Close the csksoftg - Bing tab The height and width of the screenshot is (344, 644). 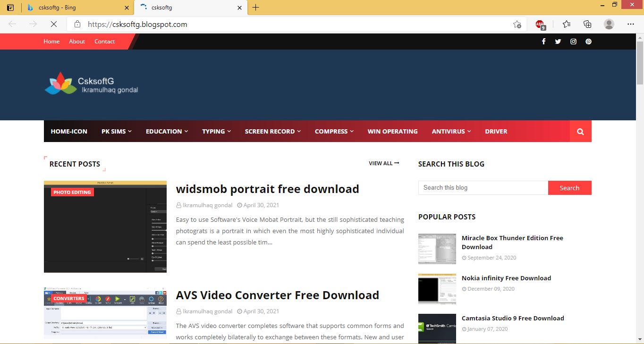click(x=126, y=8)
